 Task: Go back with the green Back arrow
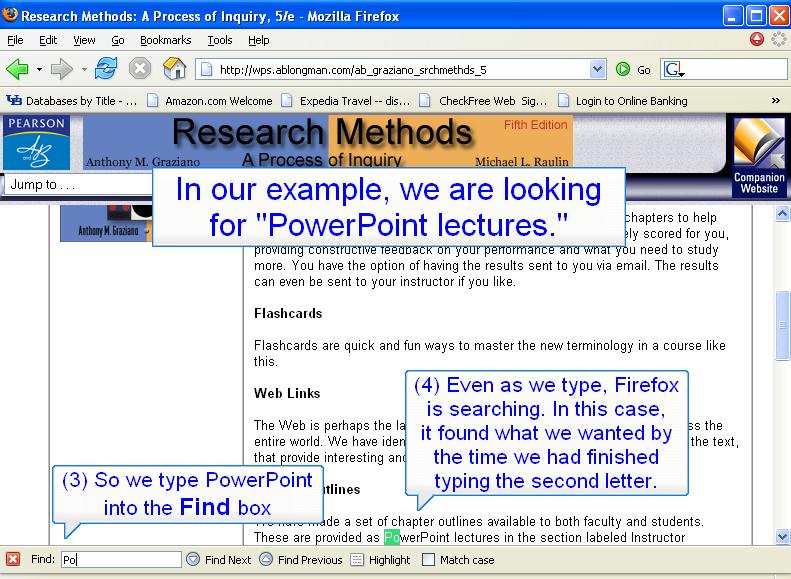17,69
